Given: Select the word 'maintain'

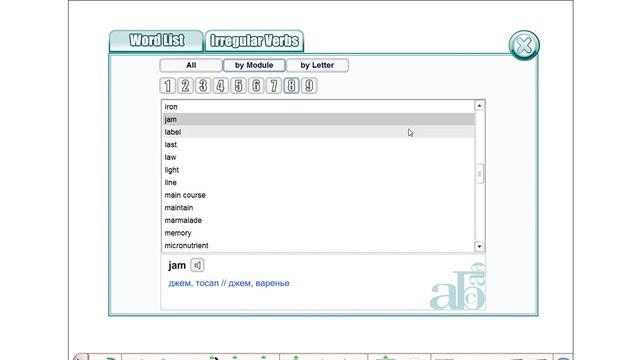Looking at the screenshot, I should pyautogui.click(x=318, y=208).
